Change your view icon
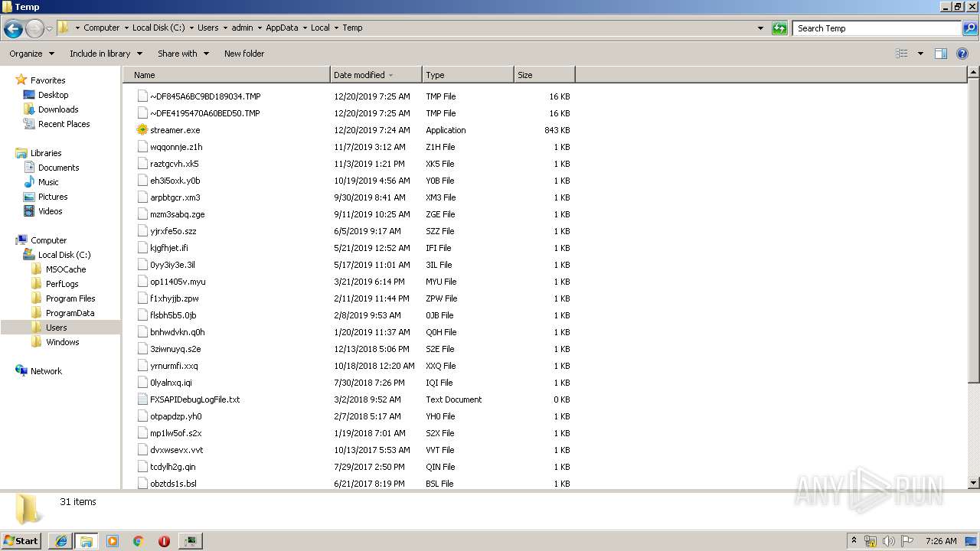 (902, 54)
